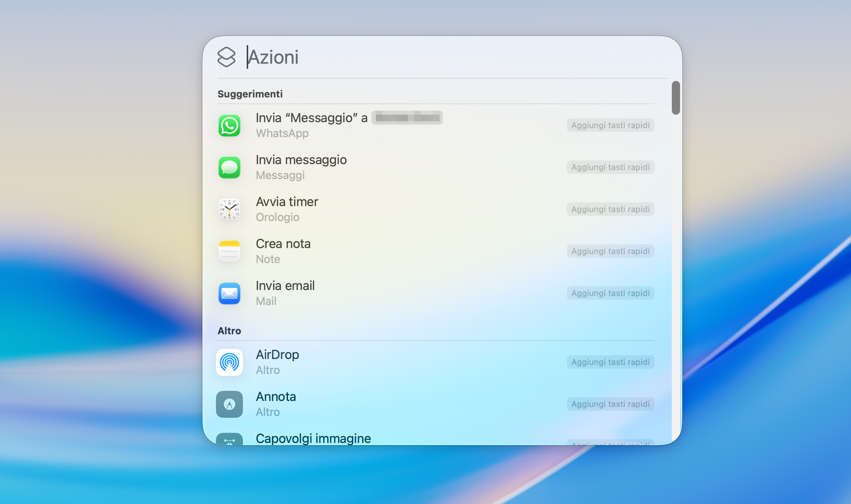Click Aggiungi tasti rapidi next to Crea nota
851x504 pixels.
pyautogui.click(x=610, y=251)
